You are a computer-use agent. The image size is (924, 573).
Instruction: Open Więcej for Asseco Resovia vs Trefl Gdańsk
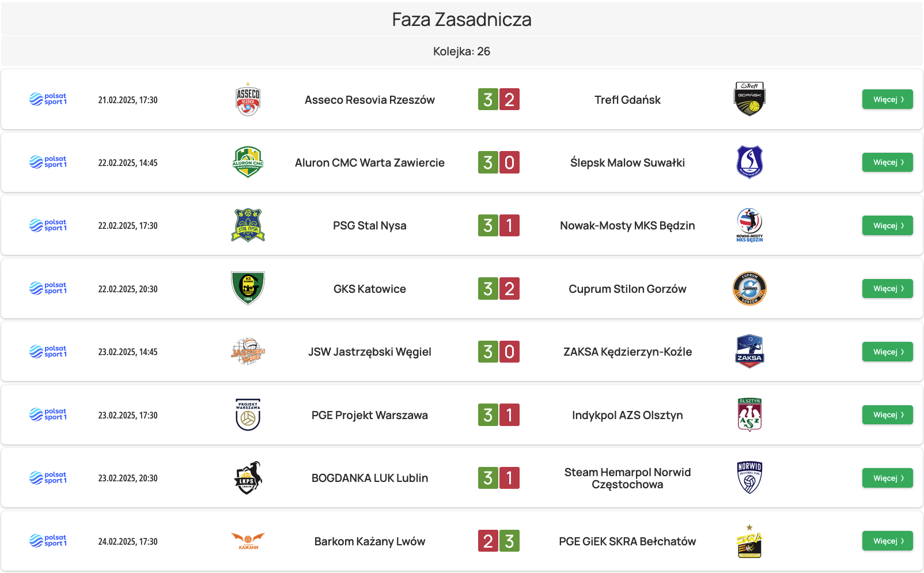(887, 100)
